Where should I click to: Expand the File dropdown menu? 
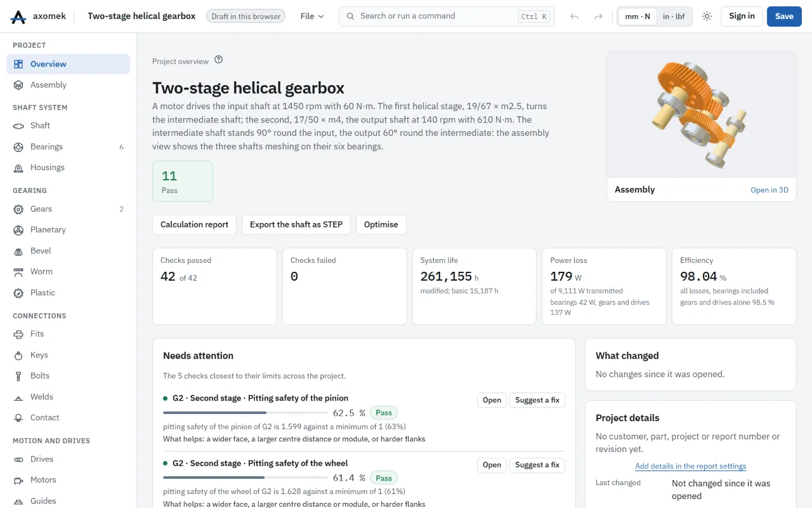pyautogui.click(x=312, y=17)
